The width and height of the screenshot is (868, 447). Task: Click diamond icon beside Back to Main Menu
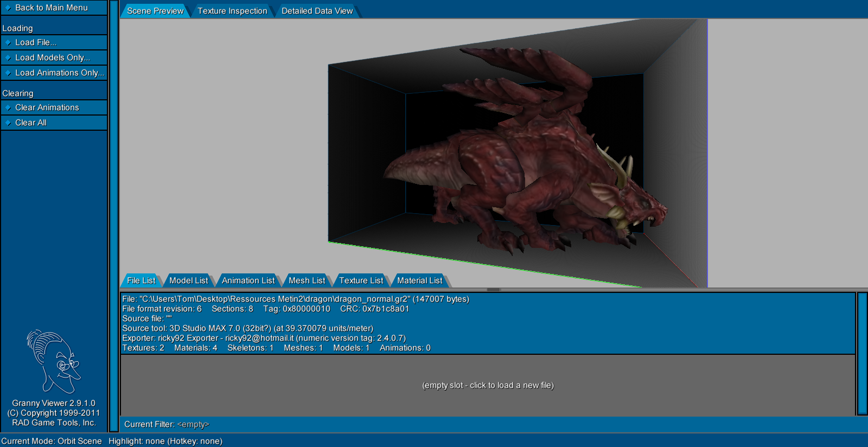[8, 8]
